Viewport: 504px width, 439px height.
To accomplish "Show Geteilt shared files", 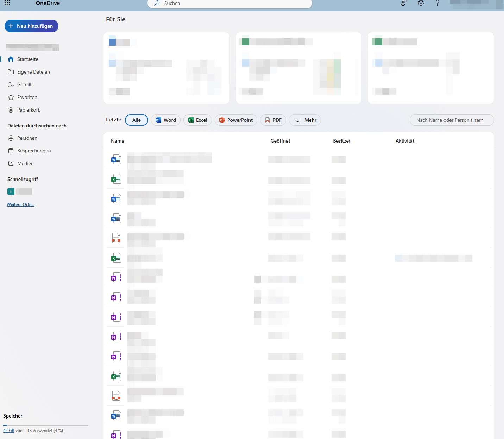I will (24, 84).
